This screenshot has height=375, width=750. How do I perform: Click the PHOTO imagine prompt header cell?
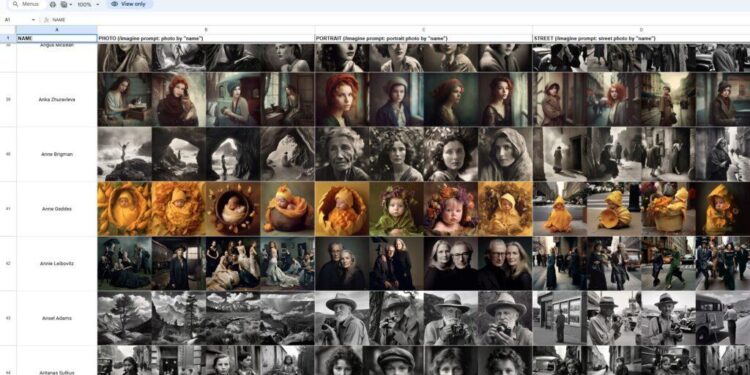click(x=206, y=38)
